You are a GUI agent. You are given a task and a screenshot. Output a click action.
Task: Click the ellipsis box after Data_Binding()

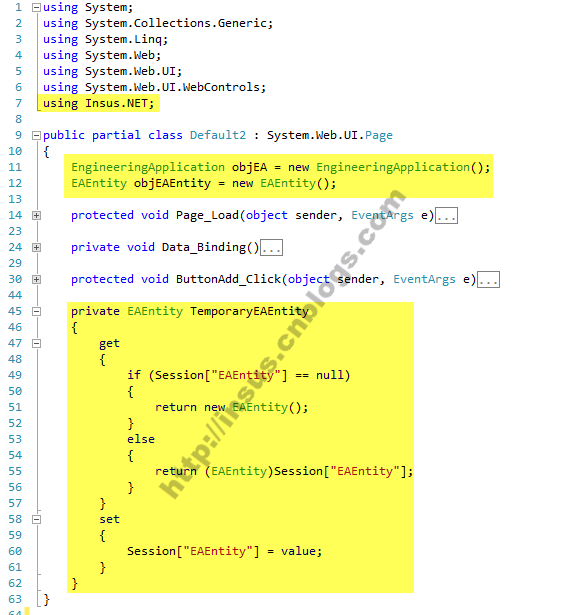pos(271,248)
